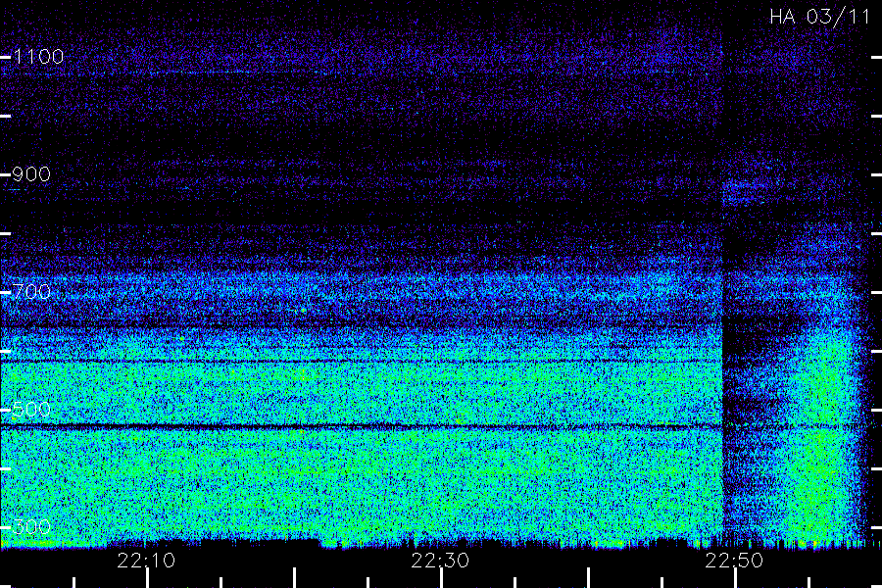
Task: Click the 22:10 time axis label
Action: click(x=146, y=561)
